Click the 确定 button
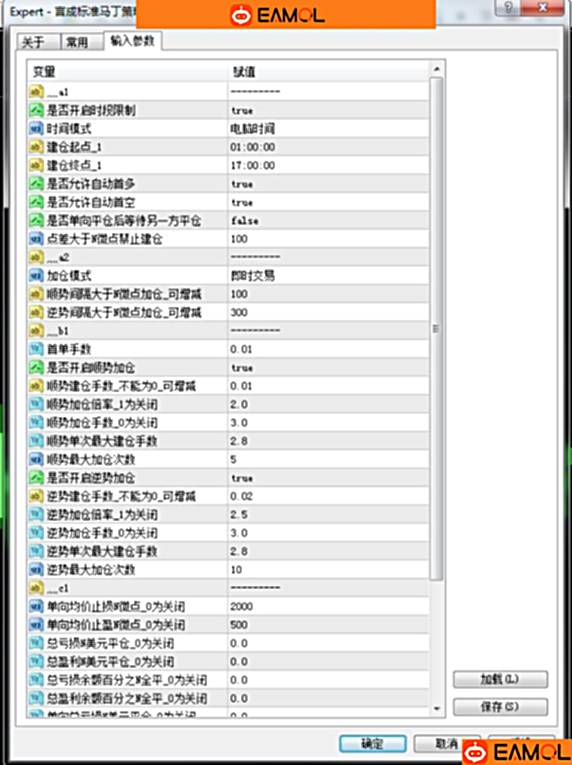 (x=372, y=744)
